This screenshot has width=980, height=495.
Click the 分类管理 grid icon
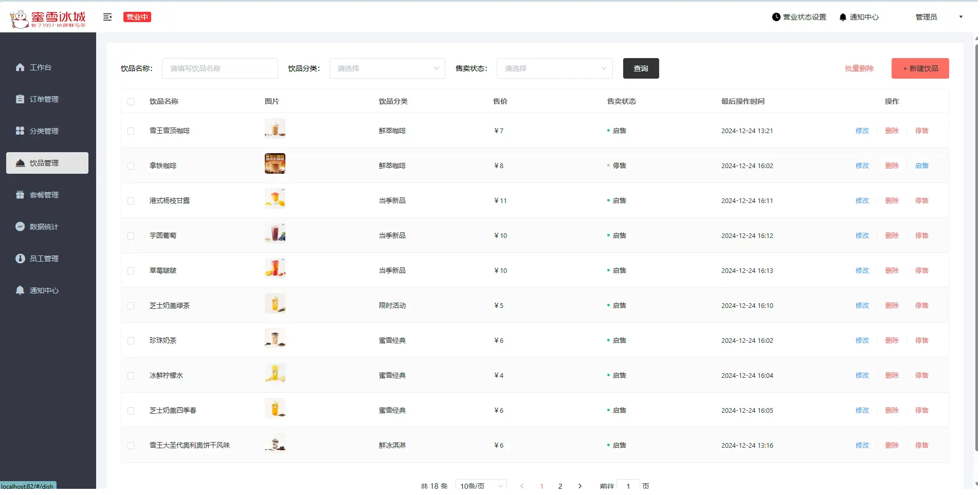[20, 131]
